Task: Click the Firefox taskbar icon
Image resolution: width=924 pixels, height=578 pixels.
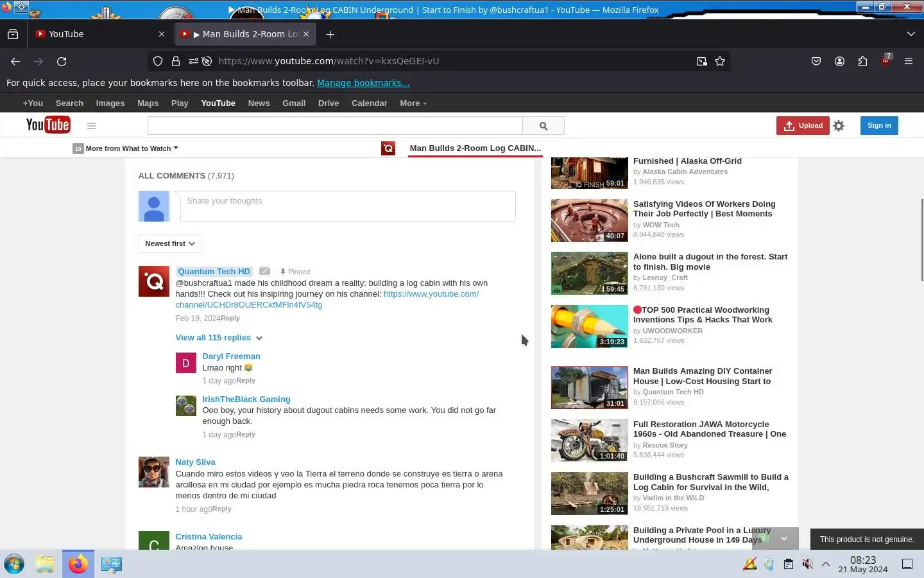Action: pos(78,564)
